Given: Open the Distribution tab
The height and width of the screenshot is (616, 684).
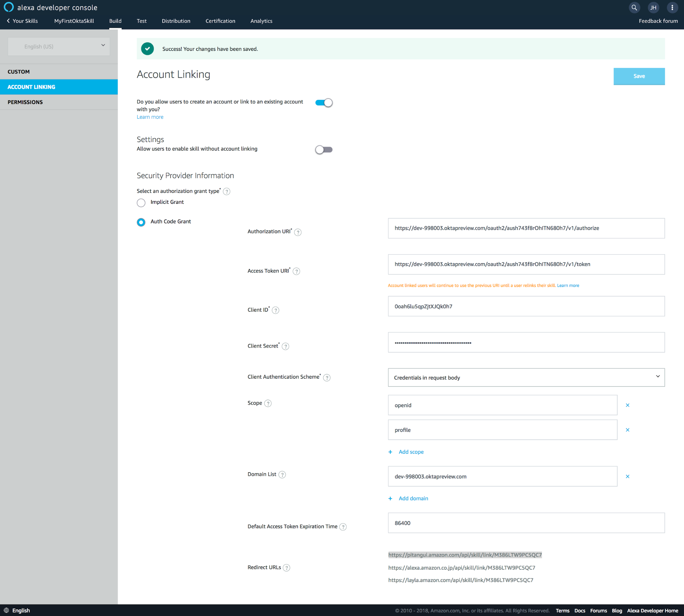Looking at the screenshot, I should 176,21.
